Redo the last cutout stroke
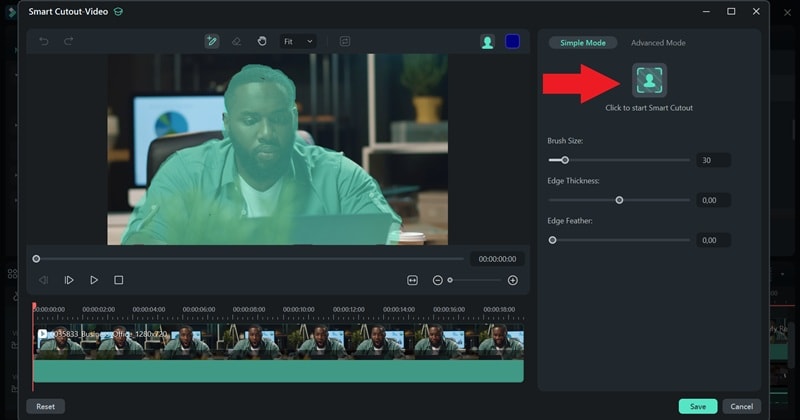The width and height of the screenshot is (800, 420). 68,41
